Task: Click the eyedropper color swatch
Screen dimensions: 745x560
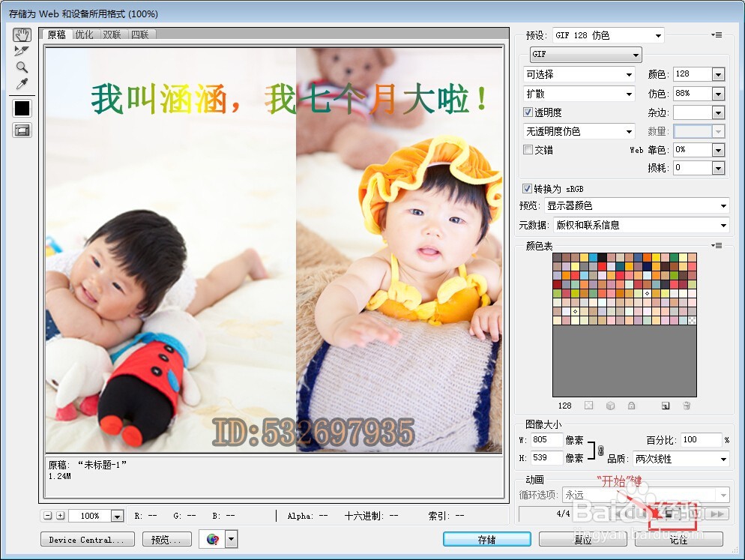Action: pos(22,108)
